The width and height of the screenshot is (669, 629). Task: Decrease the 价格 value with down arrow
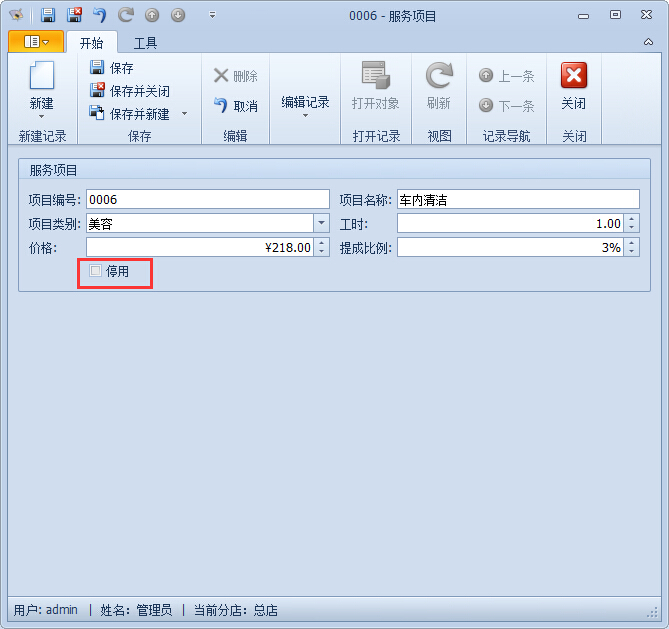click(322, 251)
